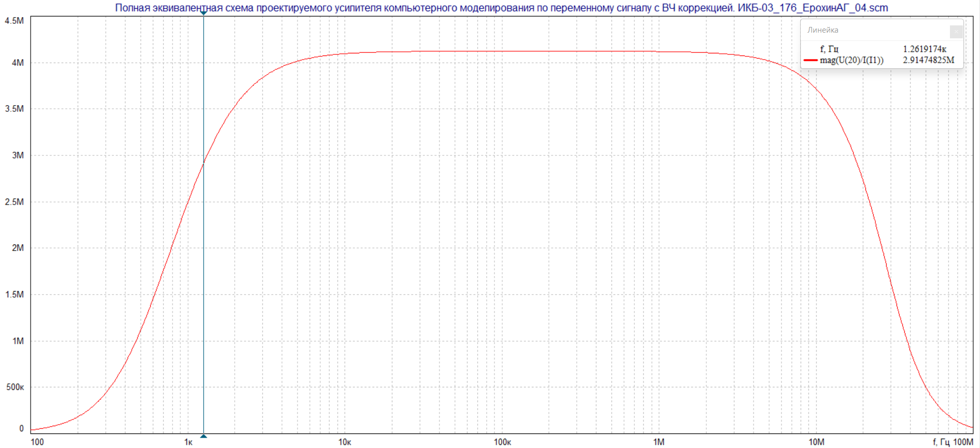Click the 1к frequency axis label
Image resolution: width=980 pixels, height=448 pixels.
188,442
